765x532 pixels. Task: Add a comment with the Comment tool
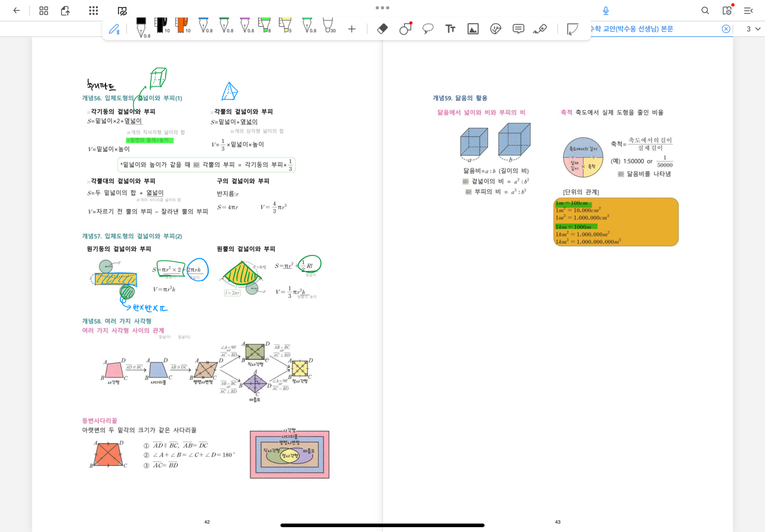(x=518, y=29)
